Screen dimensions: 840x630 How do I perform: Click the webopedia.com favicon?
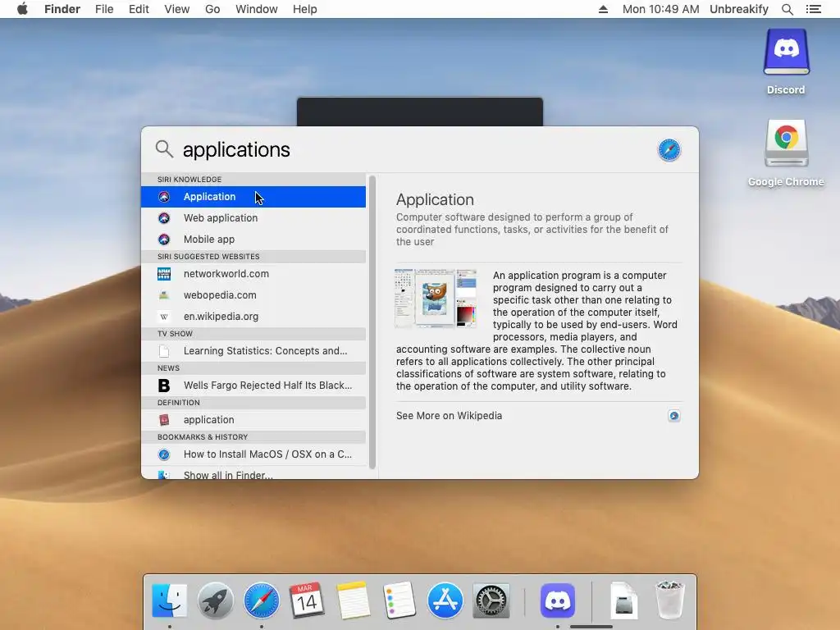coord(164,295)
